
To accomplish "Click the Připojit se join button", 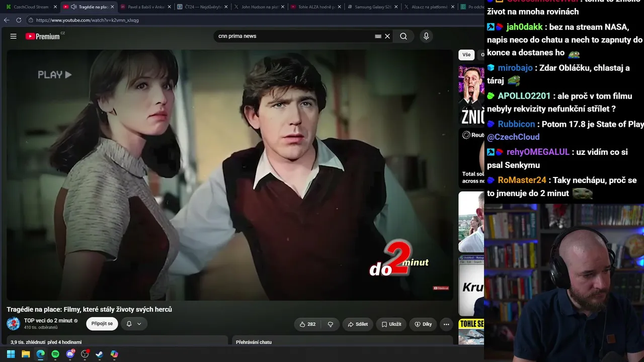I will (102, 324).
